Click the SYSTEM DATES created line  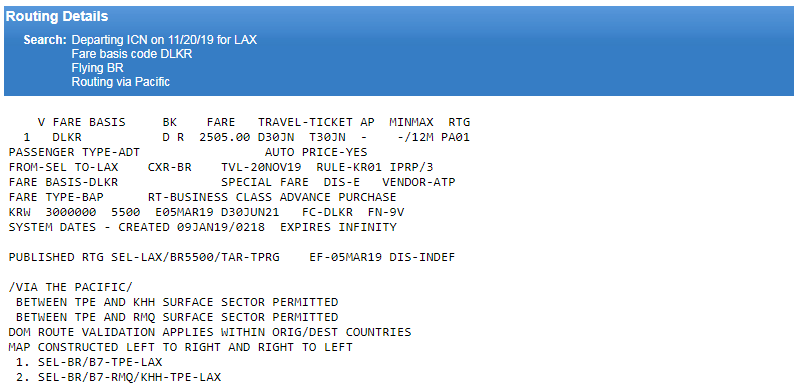(x=203, y=227)
